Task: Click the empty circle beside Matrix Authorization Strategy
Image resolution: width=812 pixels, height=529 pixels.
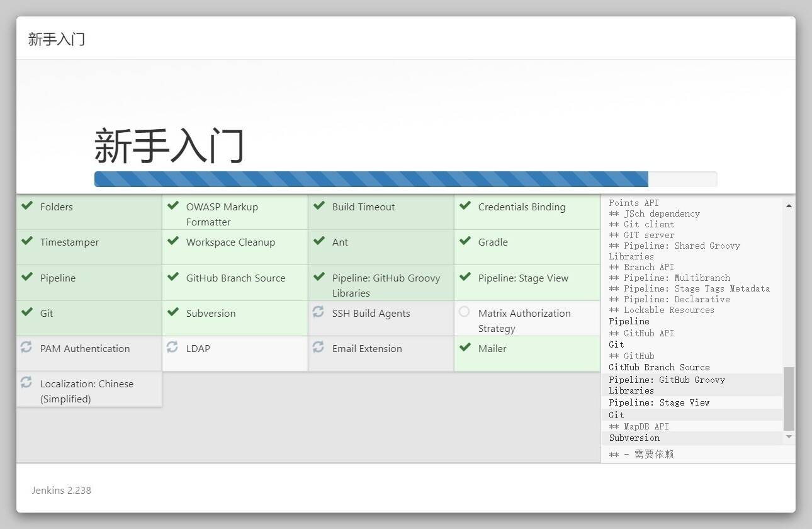Action: 465,312
